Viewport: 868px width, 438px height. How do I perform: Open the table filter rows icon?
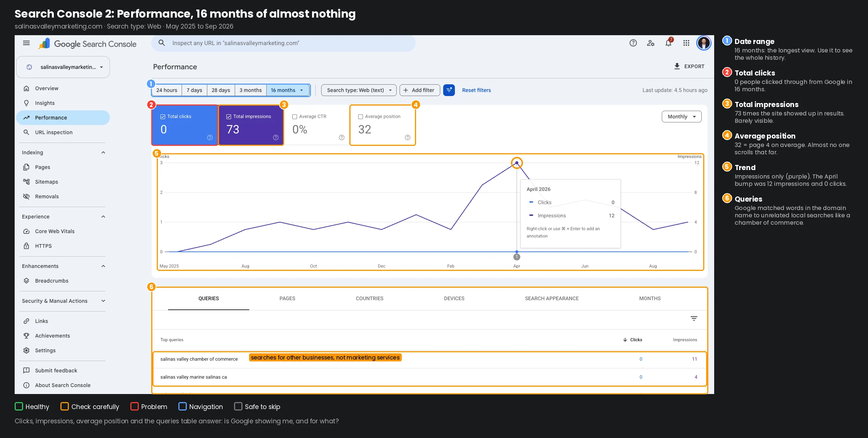click(694, 319)
